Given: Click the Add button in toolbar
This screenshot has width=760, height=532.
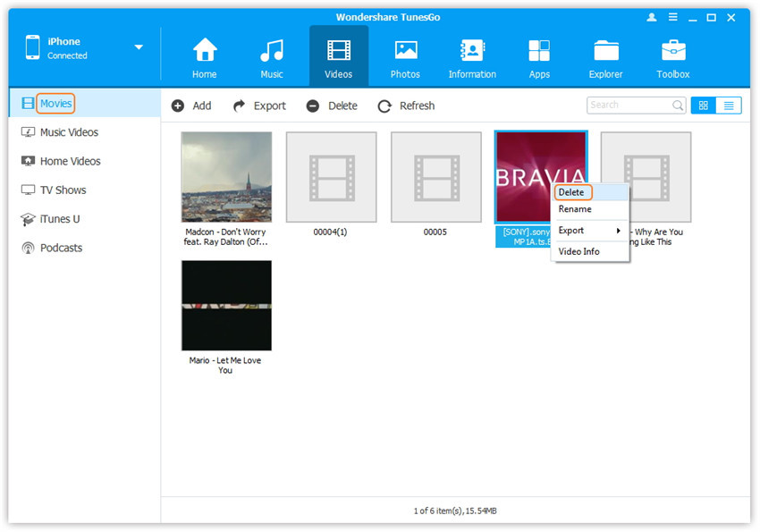Looking at the screenshot, I should point(191,106).
